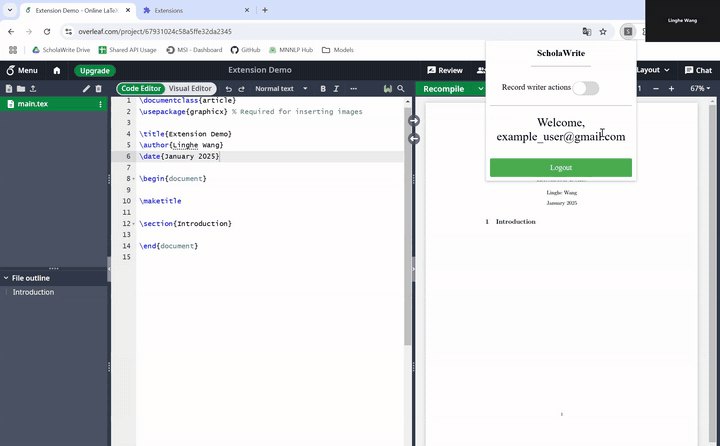Fold \section at line 12
The image size is (720, 446).
click(134, 224)
